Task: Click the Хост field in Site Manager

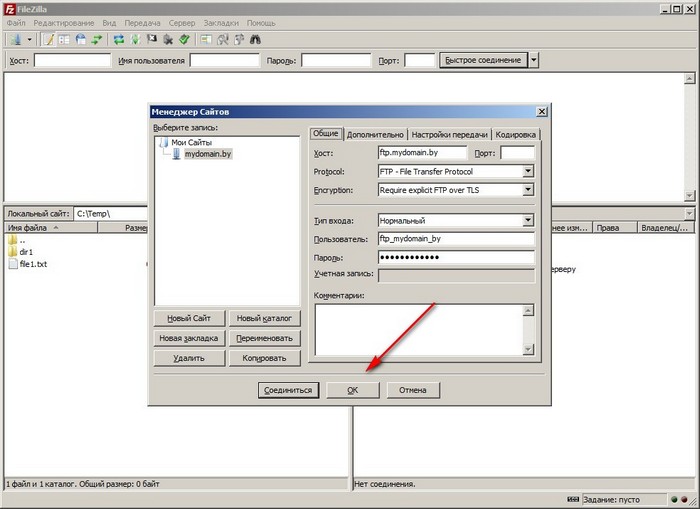Action: point(422,153)
